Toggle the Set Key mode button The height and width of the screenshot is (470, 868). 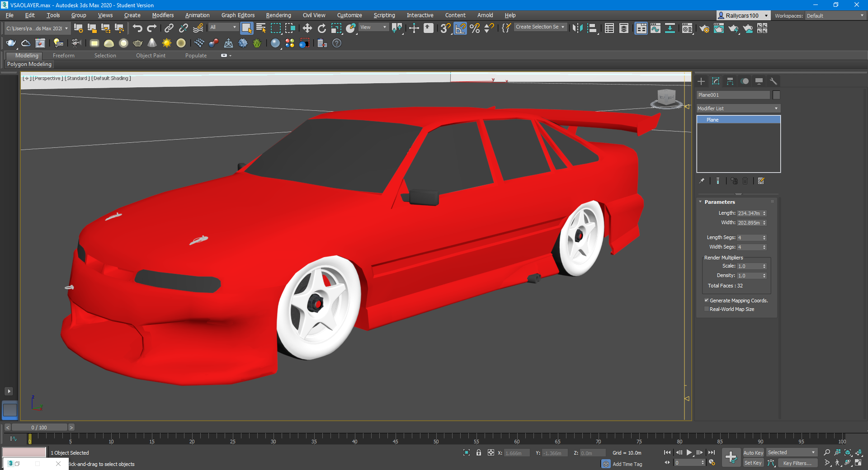753,463
